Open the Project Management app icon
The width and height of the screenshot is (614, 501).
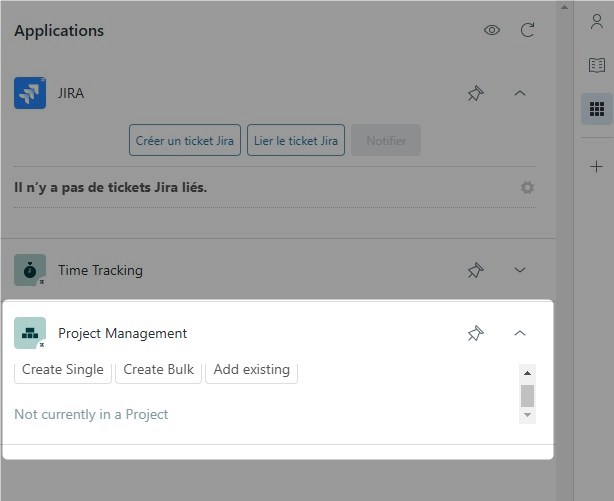[30, 333]
